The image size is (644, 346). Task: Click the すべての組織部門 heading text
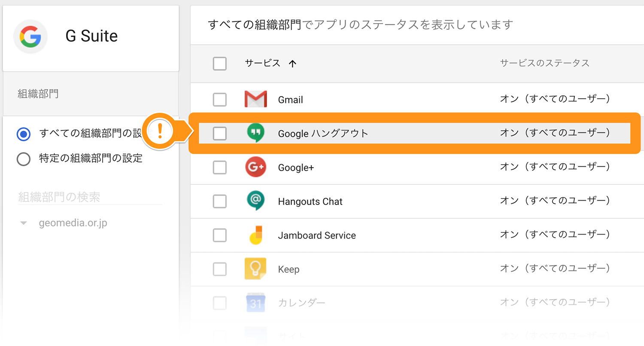pyautogui.click(x=255, y=25)
